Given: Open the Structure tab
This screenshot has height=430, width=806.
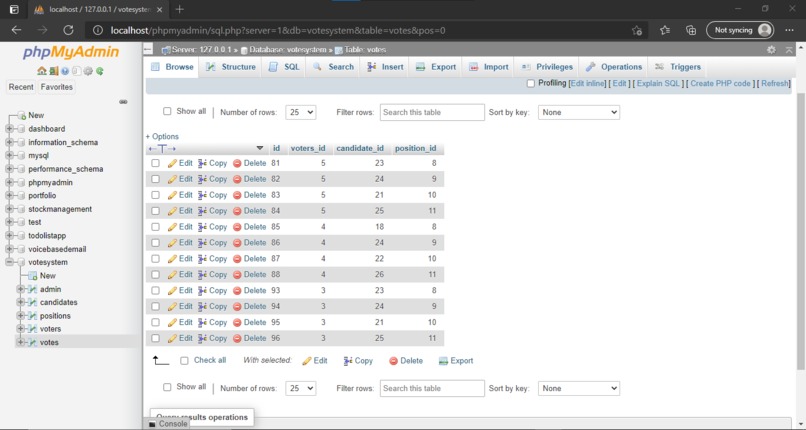Looking at the screenshot, I should pos(231,67).
